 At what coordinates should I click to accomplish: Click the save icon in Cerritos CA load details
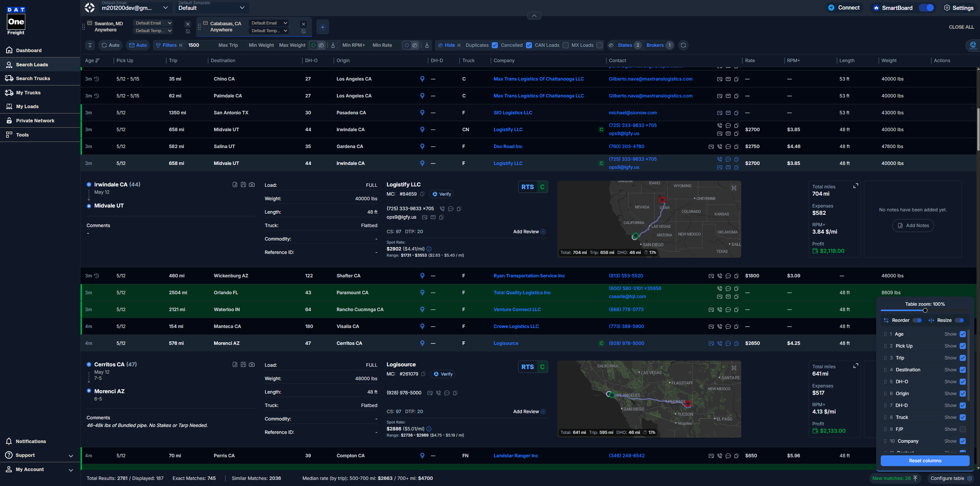pos(243,365)
